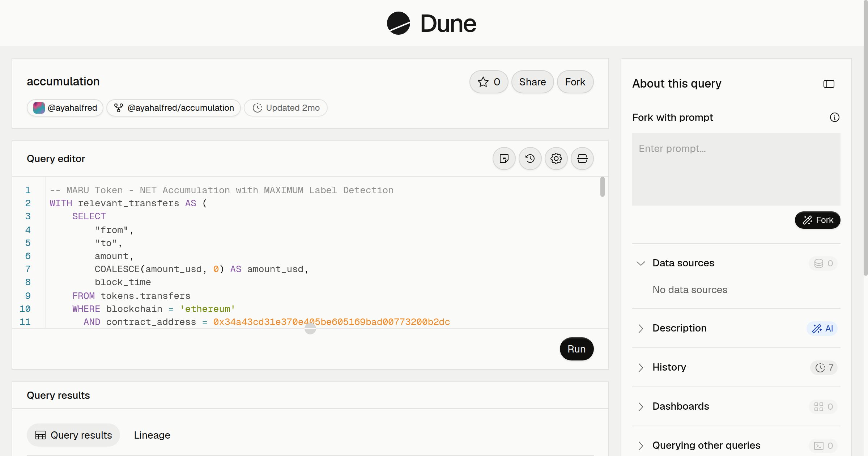
Task: Click the @ayahalfred user avatar
Action: pos(39,108)
